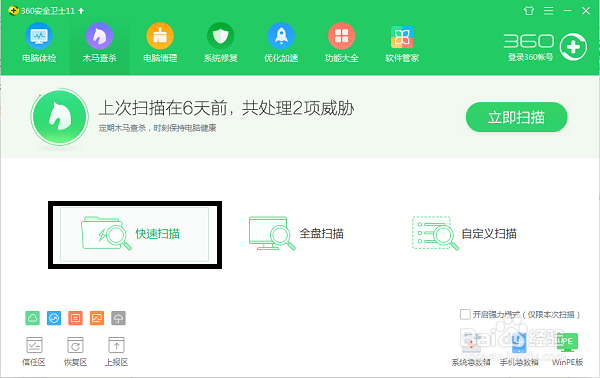Click the 360 logo in the title bar
Viewport: 600px width, 378px height.
click(13, 10)
